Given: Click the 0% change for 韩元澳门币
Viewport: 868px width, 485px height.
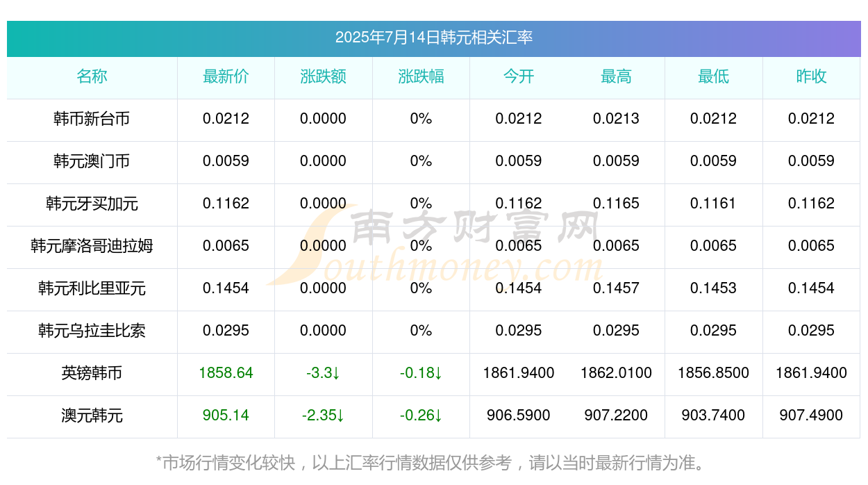Looking at the screenshot, I should coord(421,161).
